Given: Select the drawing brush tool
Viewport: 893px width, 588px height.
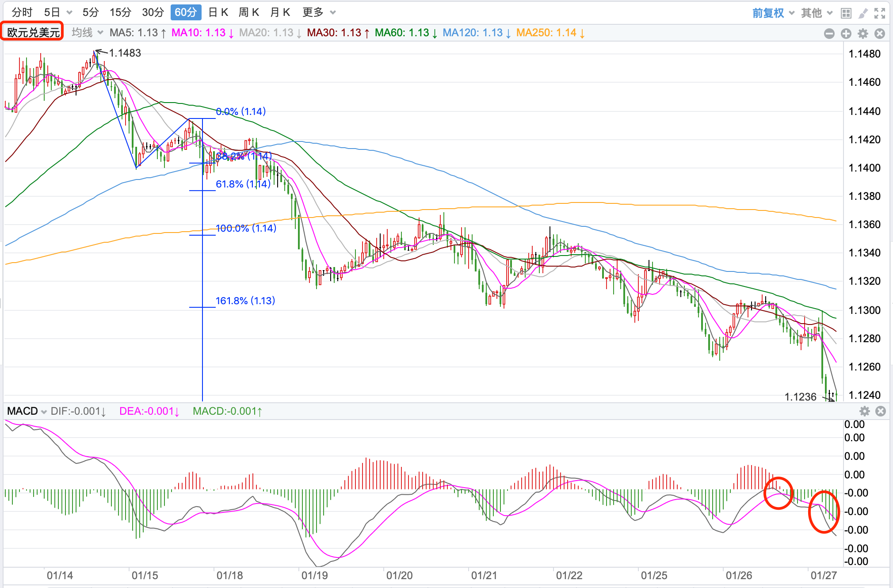Looking at the screenshot, I should coord(863,13).
